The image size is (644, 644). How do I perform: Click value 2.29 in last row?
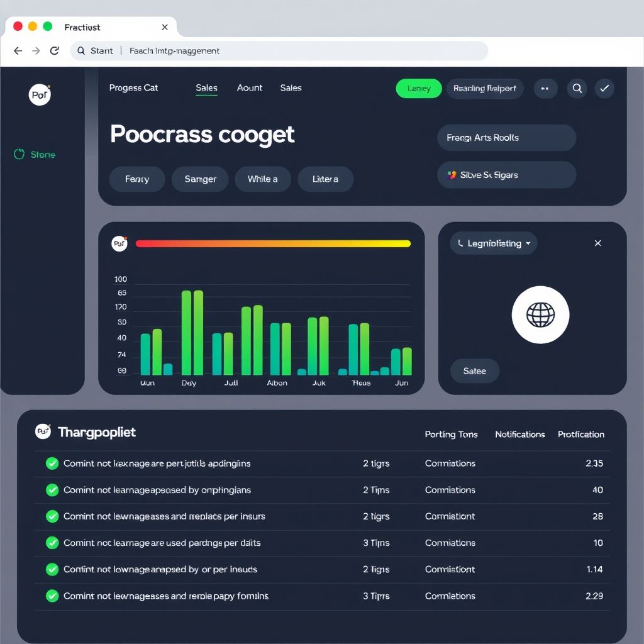pos(594,596)
